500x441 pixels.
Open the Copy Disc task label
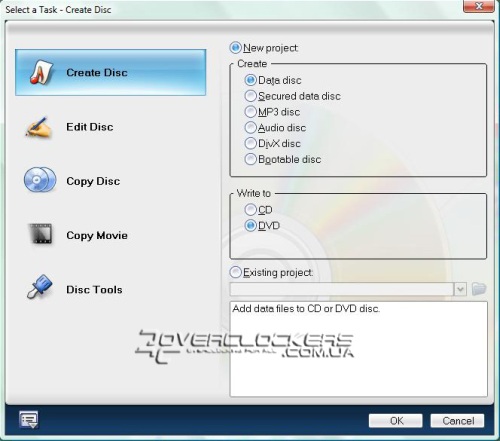[x=93, y=181]
